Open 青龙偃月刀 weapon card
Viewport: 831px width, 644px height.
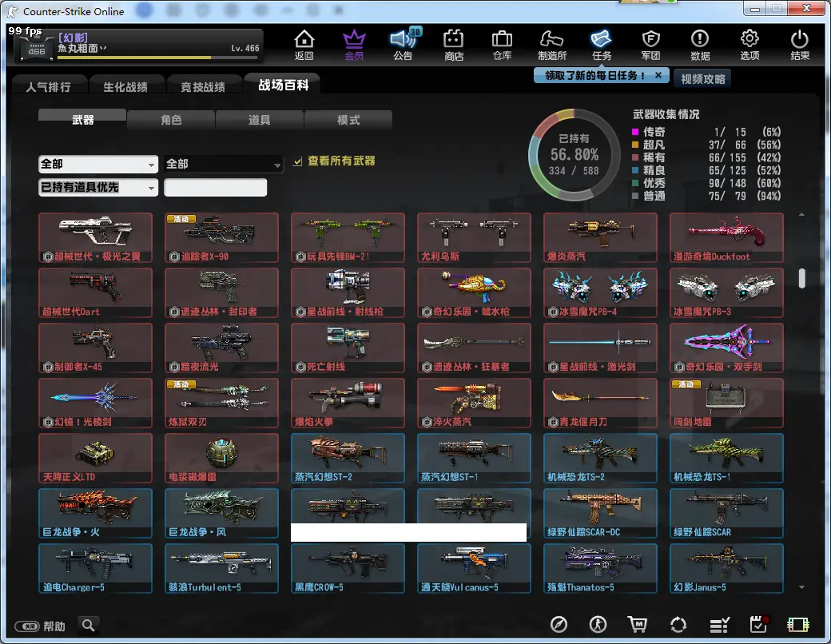pos(600,403)
